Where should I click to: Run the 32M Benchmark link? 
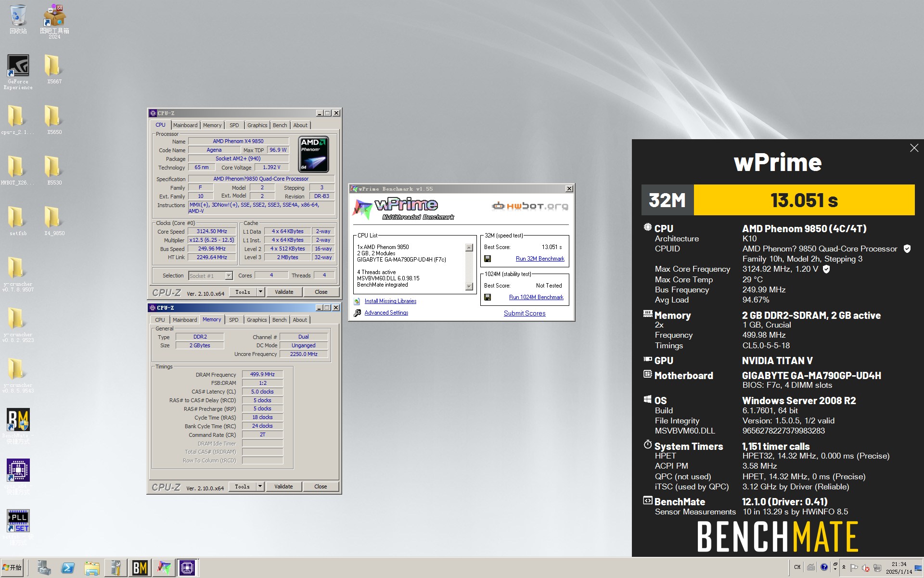click(x=540, y=259)
